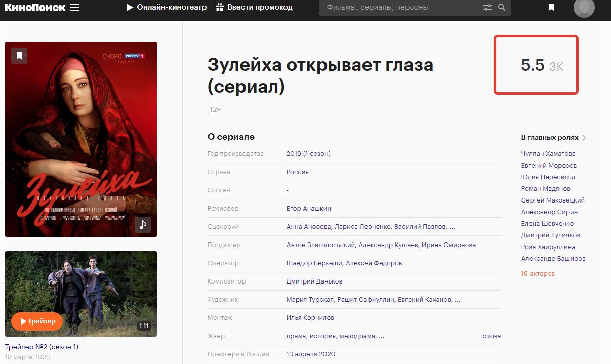Click premiere date 13 апреля 2020
Viewport: 611px width, 364px height.
(x=311, y=354)
